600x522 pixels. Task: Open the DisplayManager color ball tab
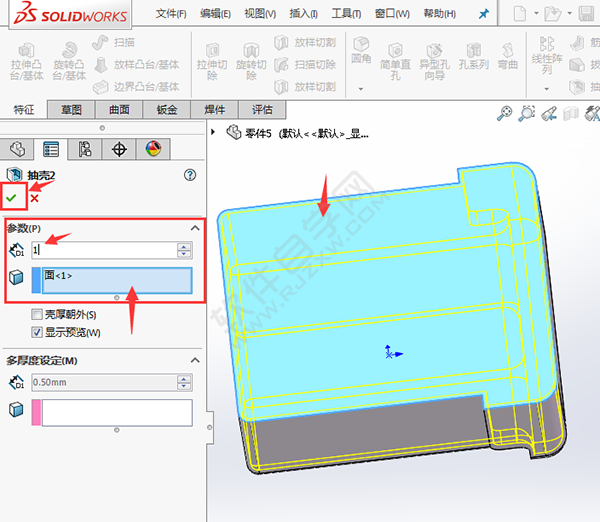153,149
